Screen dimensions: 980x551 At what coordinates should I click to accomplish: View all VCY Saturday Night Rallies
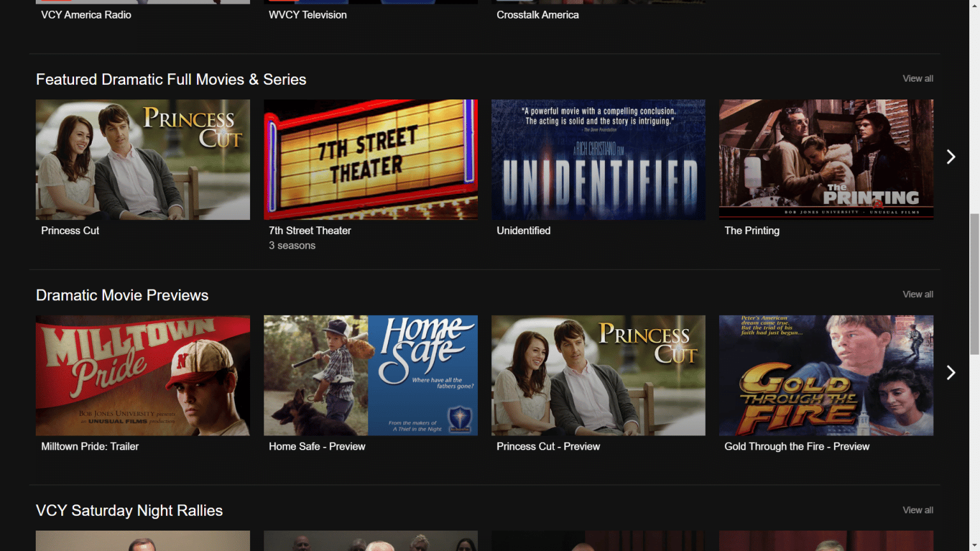(917, 510)
